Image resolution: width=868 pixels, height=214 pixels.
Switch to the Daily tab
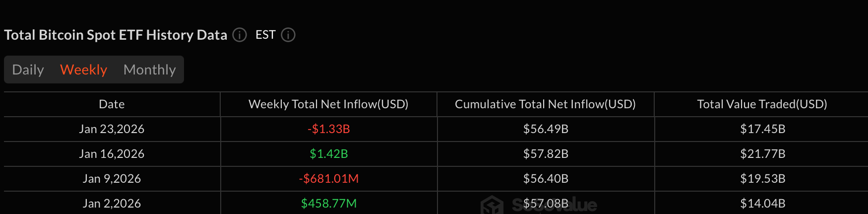[x=28, y=70]
